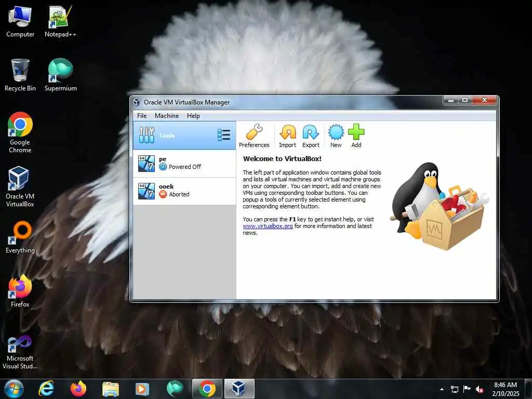Open the Everything desktop shortcut
This screenshot has height=399, width=532.
pos(20,237)
